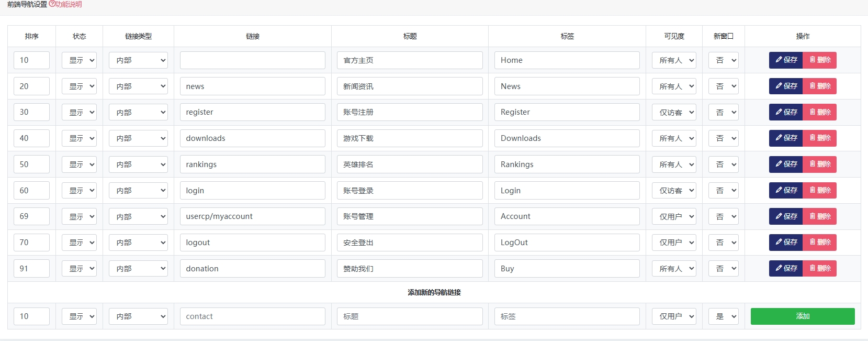868x341 pixels.
Task: Click the LogOut label input field
Action: pyautogui.click(x=567, y=243)
